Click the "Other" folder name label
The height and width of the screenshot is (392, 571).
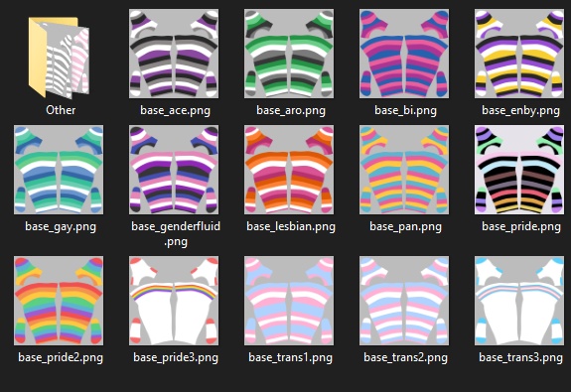61,110
